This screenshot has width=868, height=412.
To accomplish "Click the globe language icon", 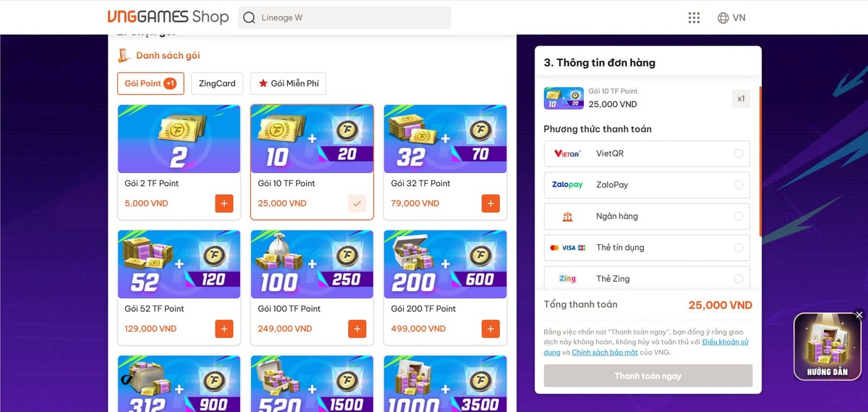I will 723,18.
